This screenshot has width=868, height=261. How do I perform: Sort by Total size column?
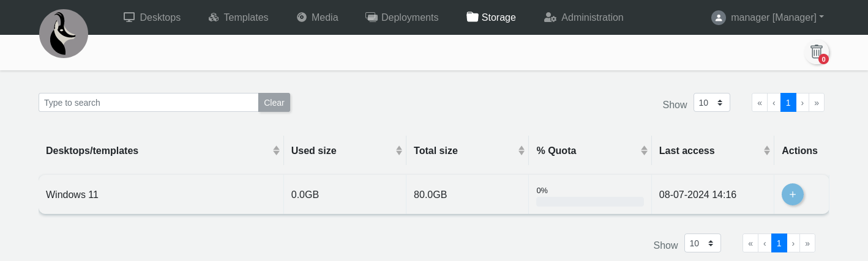521,150
